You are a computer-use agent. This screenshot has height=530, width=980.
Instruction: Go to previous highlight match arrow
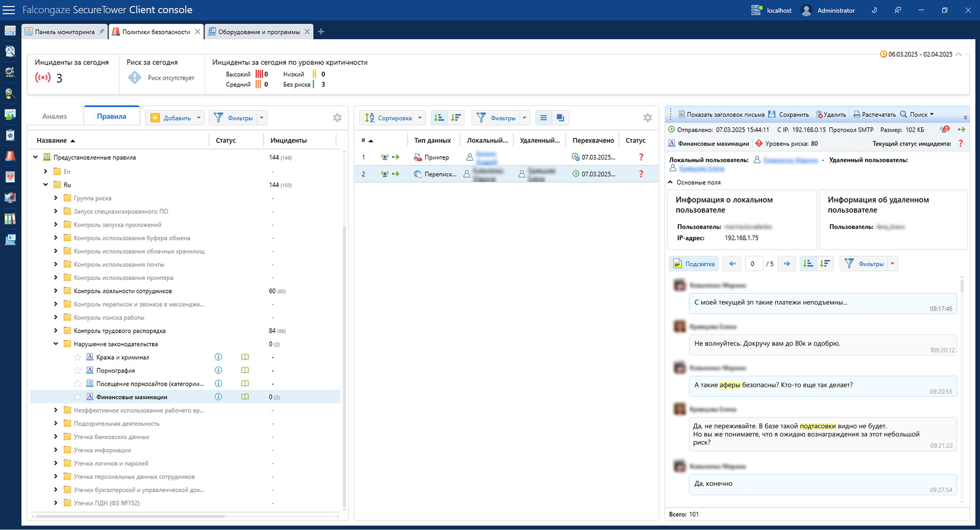732,264
